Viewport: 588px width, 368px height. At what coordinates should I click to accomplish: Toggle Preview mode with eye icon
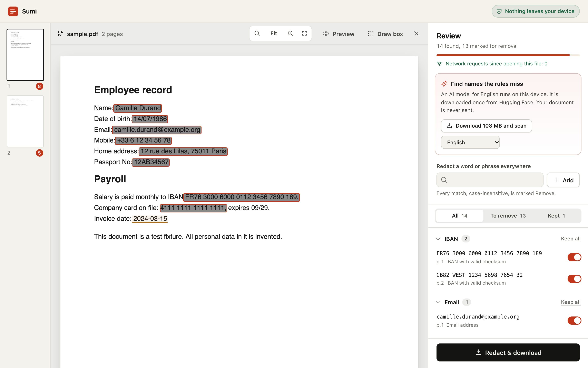point(339,34)
